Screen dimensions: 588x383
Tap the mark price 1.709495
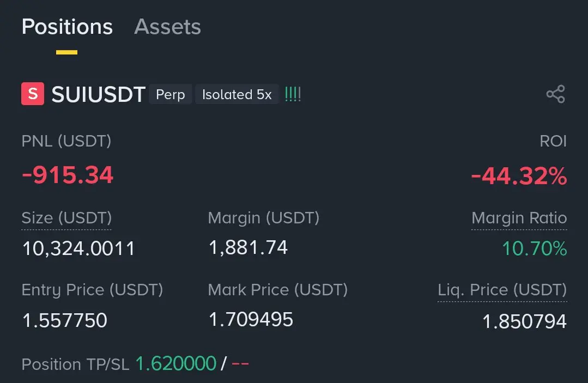tap(251, 319)
